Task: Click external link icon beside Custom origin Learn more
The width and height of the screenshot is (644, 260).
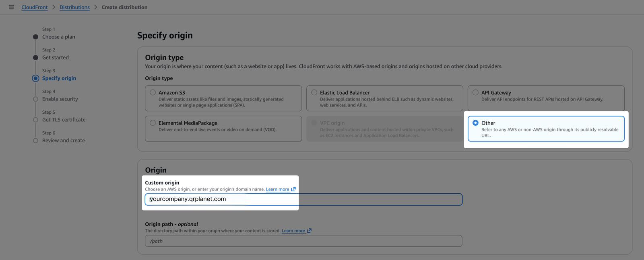Action: pyautogui.click(x=293, y=189)
